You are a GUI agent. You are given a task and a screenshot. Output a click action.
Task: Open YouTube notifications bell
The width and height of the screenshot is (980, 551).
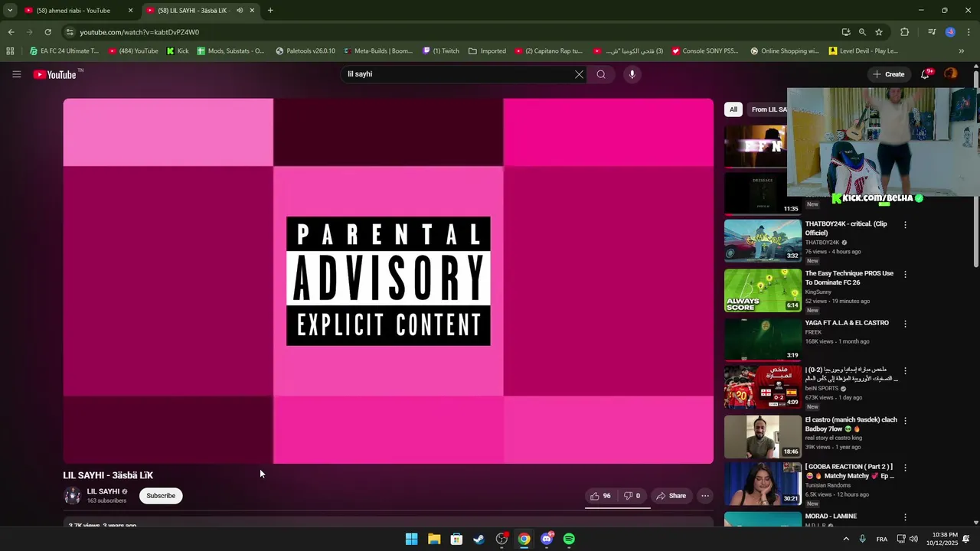coord(926,74)
